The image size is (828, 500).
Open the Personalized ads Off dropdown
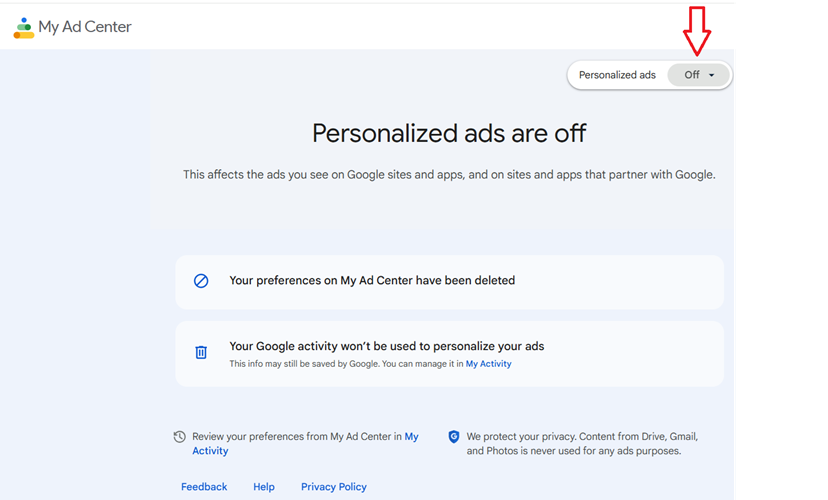(698, 75)
